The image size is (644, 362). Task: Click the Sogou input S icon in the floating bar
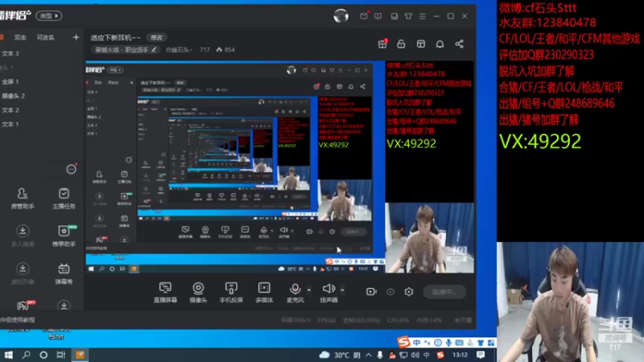pos(404,342)
